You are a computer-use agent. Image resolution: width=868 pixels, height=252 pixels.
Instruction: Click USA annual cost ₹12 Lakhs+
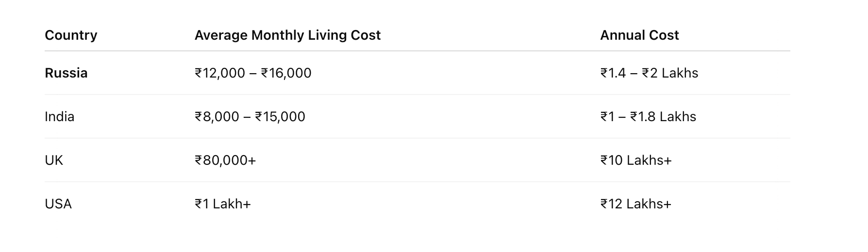636,204
